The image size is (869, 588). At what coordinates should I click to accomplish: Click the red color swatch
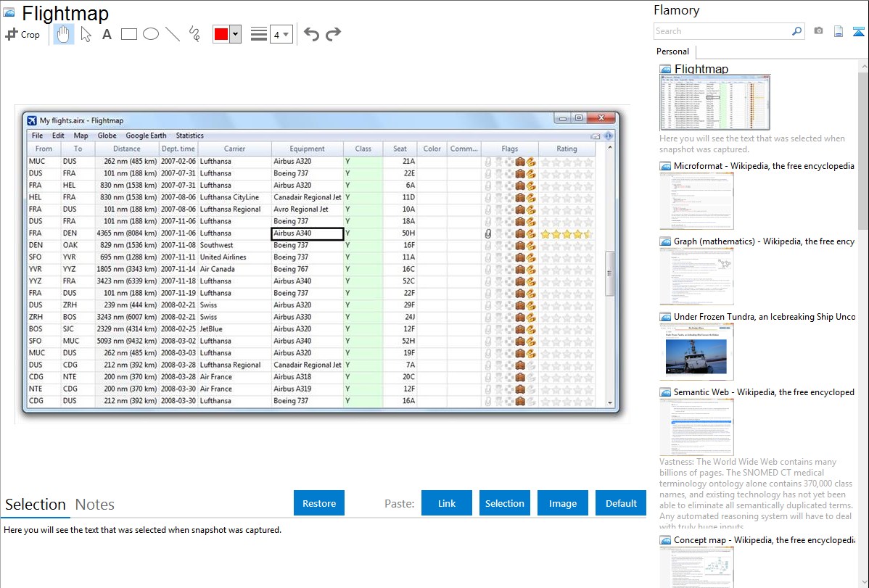coord(221,34)
